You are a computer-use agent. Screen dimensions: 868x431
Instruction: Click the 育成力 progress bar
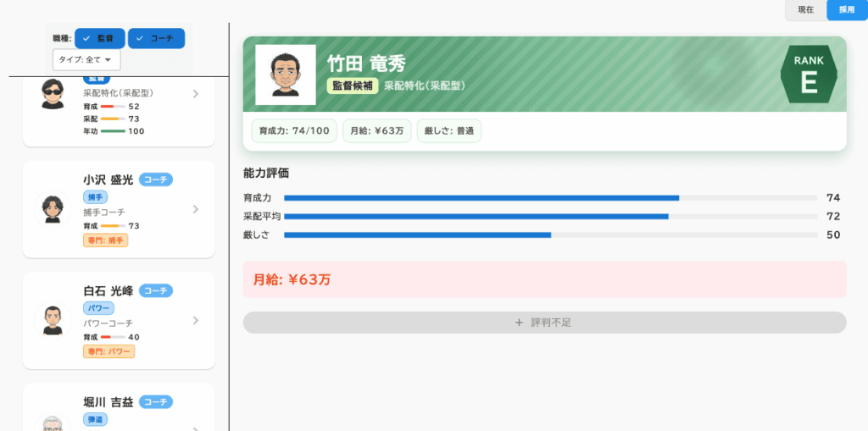click(x=550, y=197)
